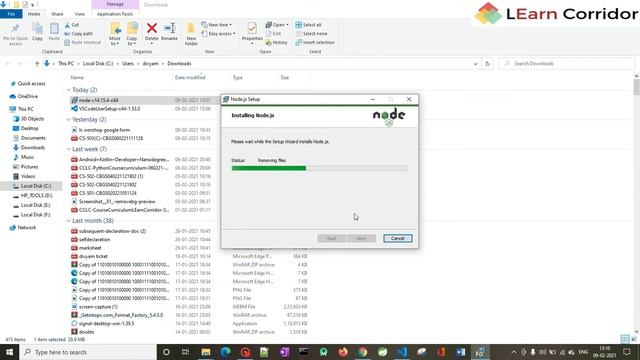
Task: Click divyam in the address breadcrumb
Action: (x=150, y=64)
